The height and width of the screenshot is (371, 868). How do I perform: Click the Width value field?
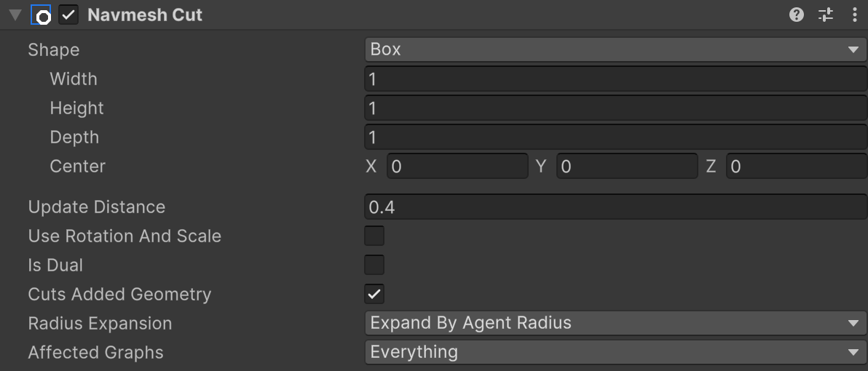pyautogui.click(x=615, y=79)
